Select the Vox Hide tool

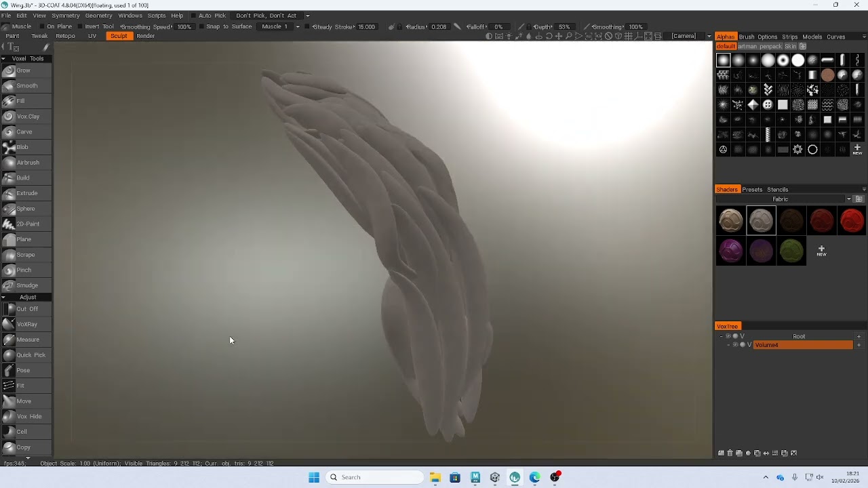point(26,416)
